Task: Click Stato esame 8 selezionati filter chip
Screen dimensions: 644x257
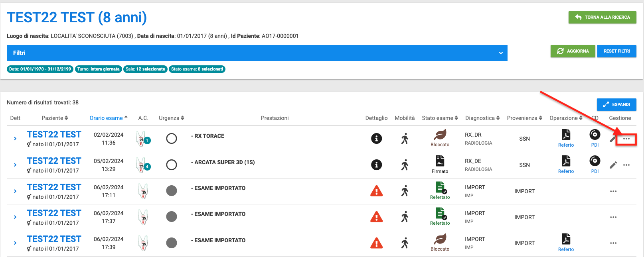Action: pyautogui.click(x=197, y=69)
